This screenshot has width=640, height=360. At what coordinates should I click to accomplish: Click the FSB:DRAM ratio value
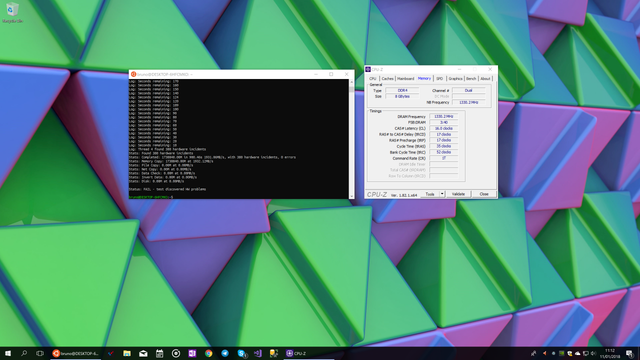[x=444, y=122]
